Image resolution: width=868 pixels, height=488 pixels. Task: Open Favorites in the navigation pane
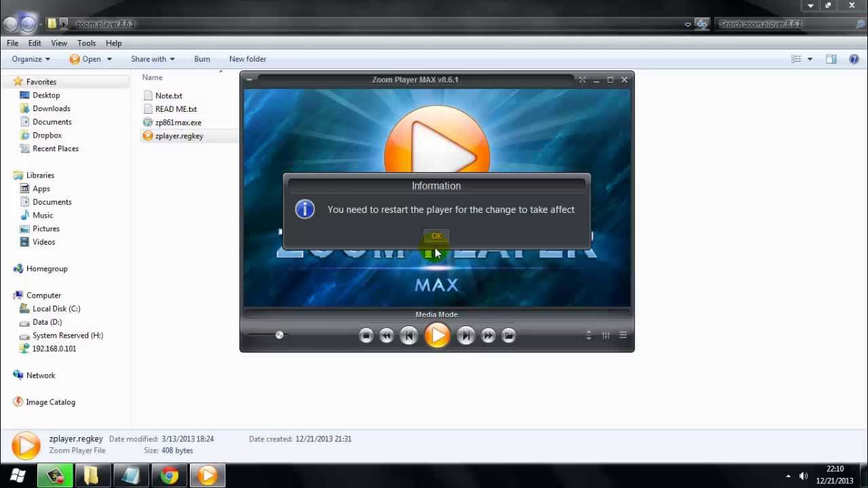[x=41, y=82]
